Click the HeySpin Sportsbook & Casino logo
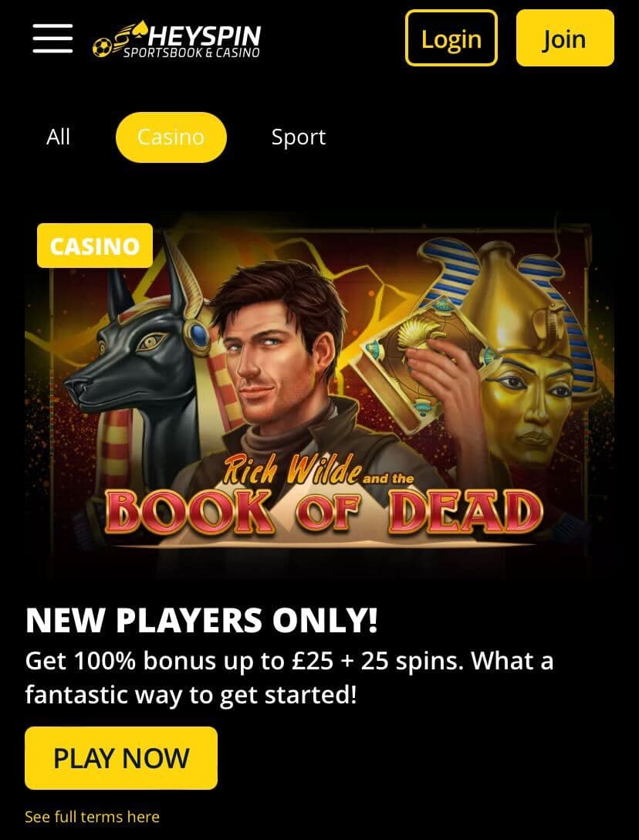The image size is (639, 840). [177, 39]
